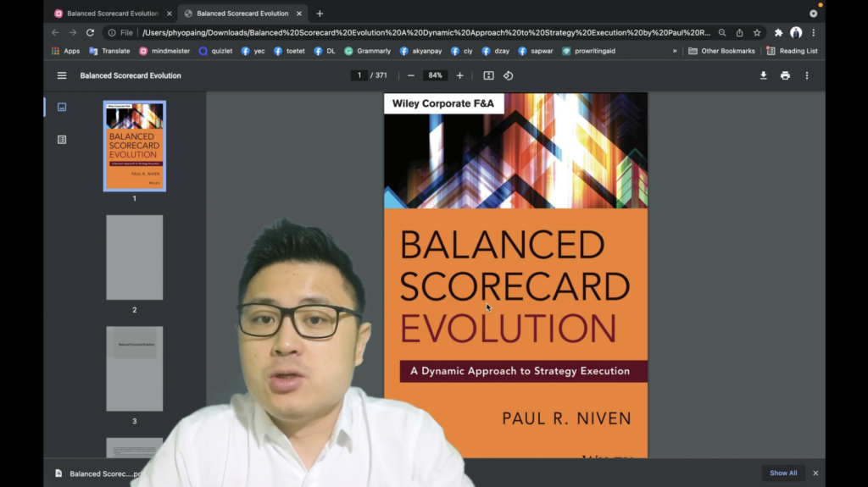The height and width of the screenshot is (487, 868).
Task: Open the akyanpay bookmark
Action: 420,51
